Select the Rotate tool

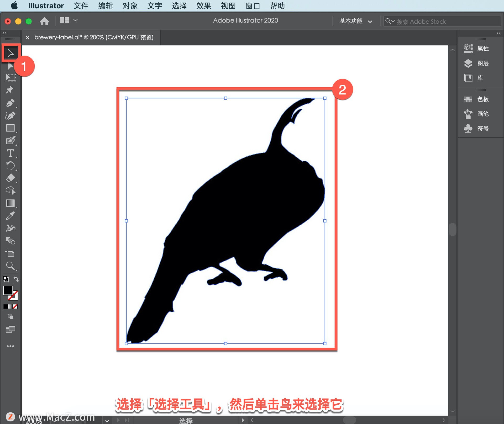click(10, 166)
